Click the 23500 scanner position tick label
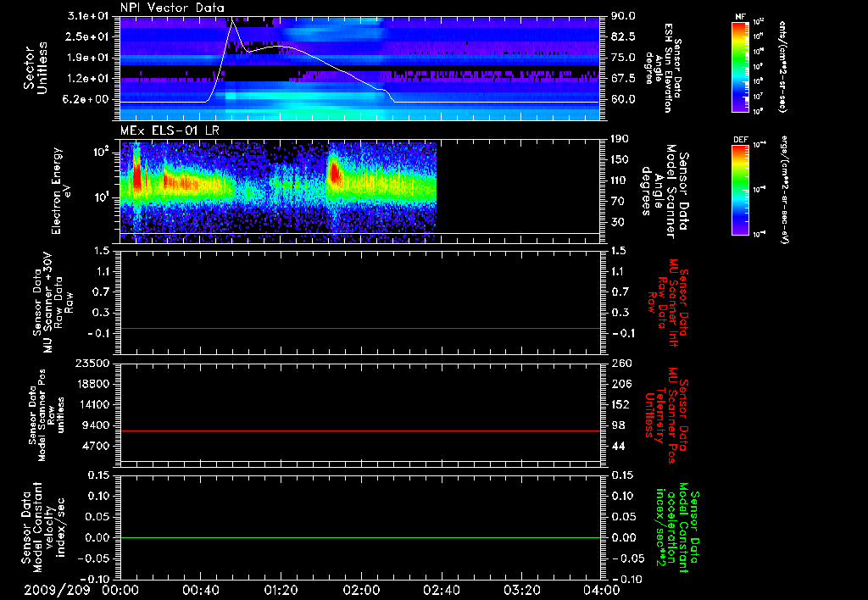 pyautogui.click(x=93, y=363)
